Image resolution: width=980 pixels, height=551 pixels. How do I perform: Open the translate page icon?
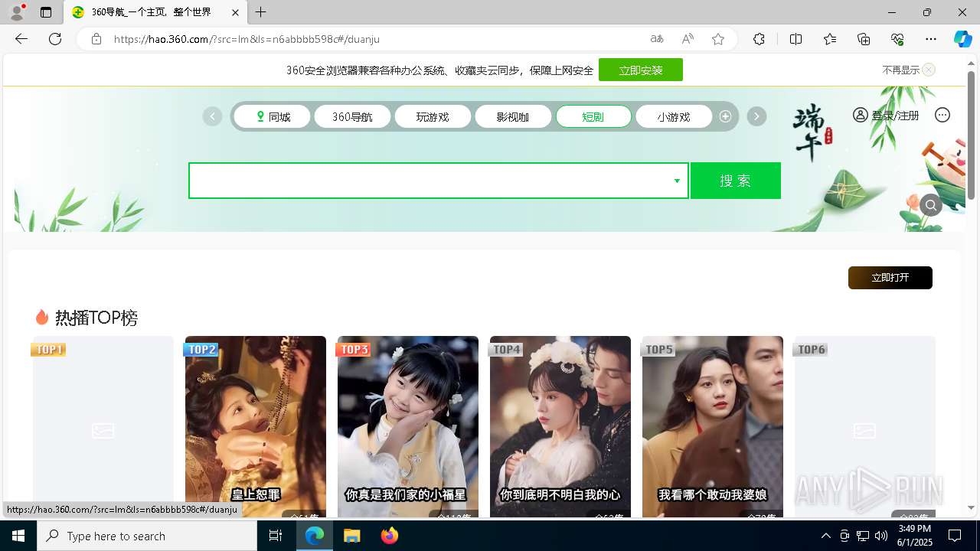[657, 39]
